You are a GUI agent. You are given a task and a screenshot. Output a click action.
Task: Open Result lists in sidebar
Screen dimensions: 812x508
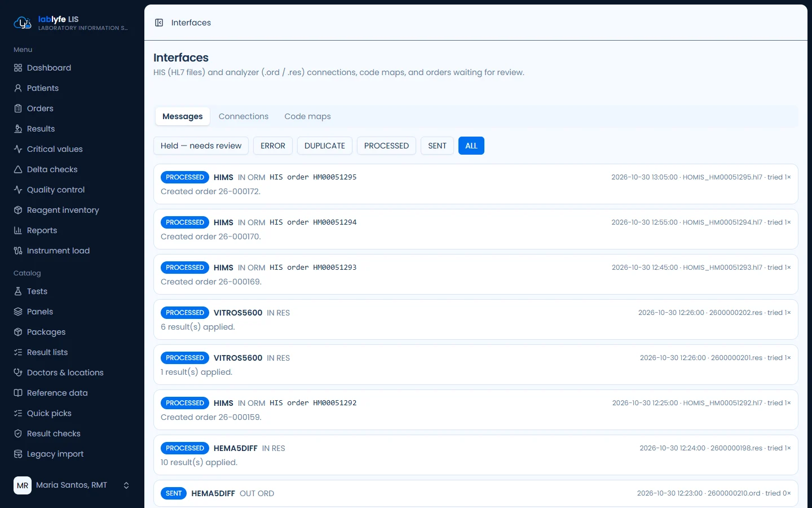(72, 352)
